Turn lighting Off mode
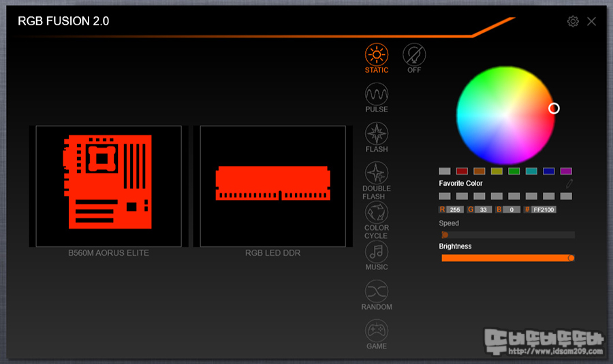Image resolution: width=613 pixels, height=364 pixels. (414, 58)
